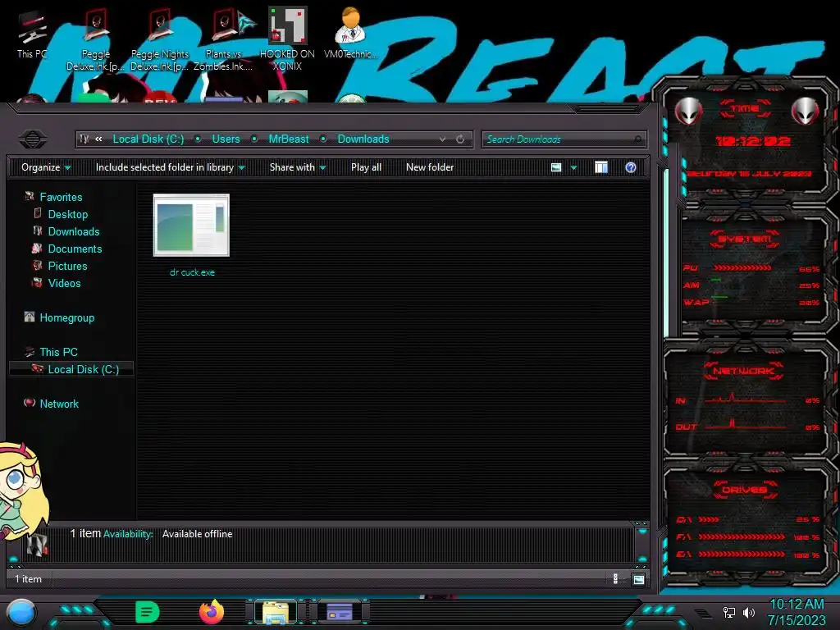The width and height of the screenshot is (840, 630).
Task: Select Local Disk (C:) breadcrumb
Action: 148,139
